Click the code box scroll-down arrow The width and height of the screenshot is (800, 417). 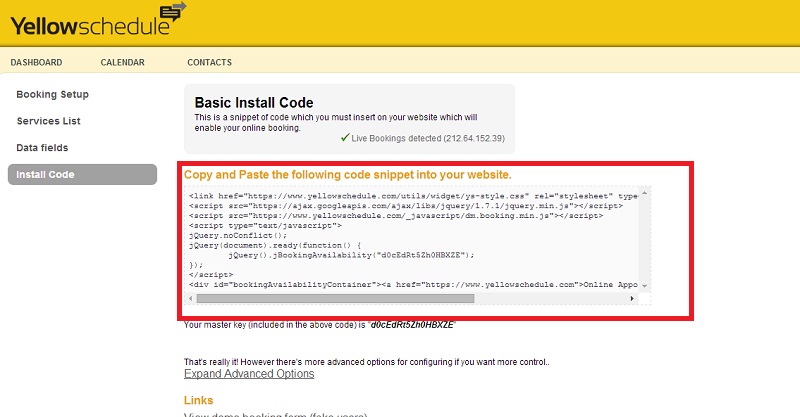click(x=645, y=286)
